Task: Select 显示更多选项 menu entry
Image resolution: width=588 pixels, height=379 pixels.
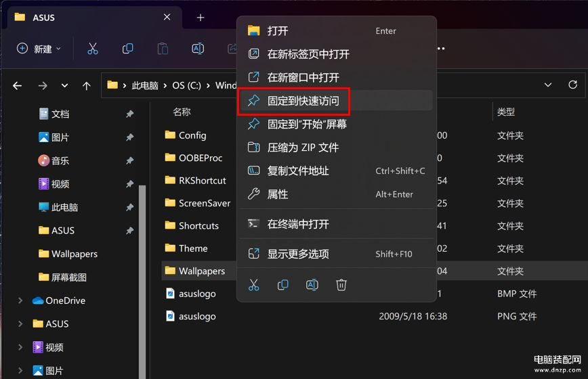Action: pyautogui.click(x=337, y=254)
